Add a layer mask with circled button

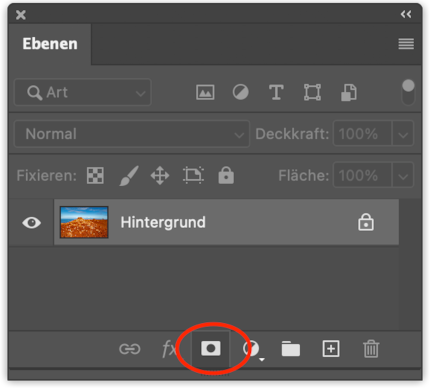(210, 349)
